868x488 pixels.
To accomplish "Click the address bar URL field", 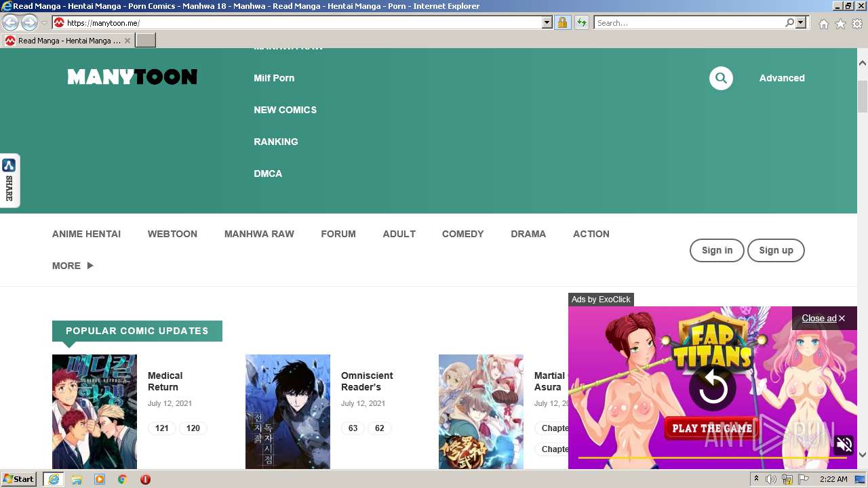I will (302, 22).
